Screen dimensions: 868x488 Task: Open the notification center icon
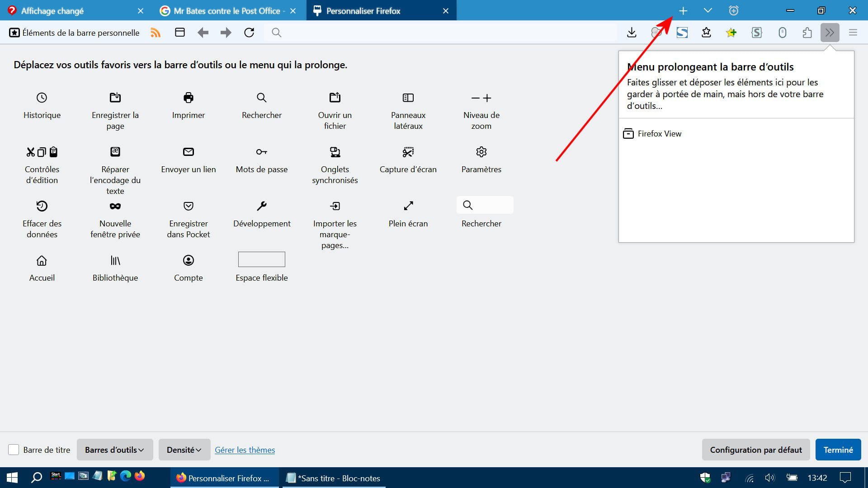click(x=845, y=478)
